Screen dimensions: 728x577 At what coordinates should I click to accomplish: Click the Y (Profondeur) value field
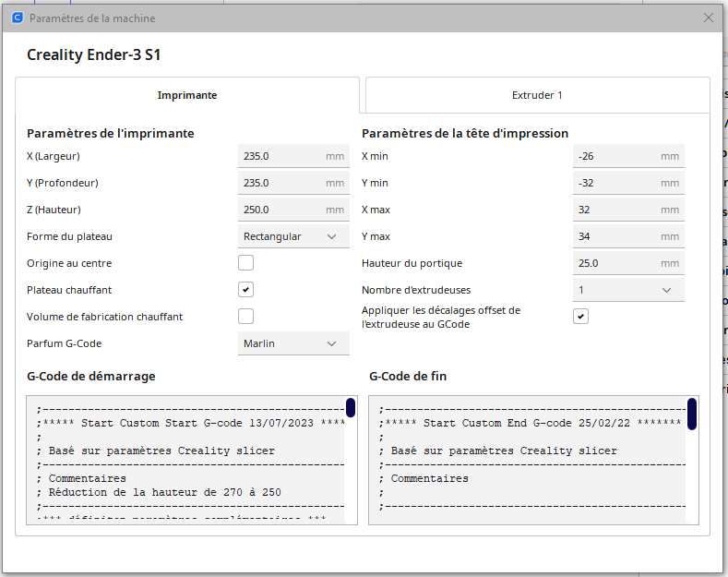293,183
